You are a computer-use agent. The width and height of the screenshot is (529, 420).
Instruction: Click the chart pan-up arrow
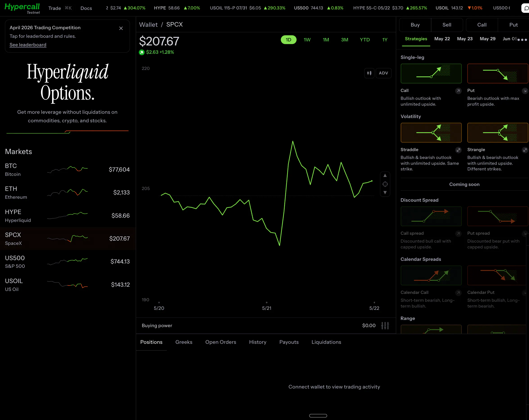click(385, 176)
